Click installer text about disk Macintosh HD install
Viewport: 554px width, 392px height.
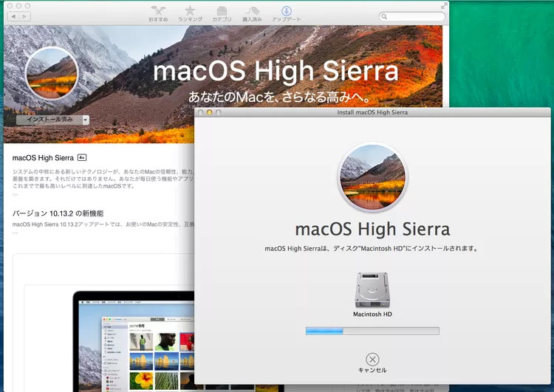(372, 249)
